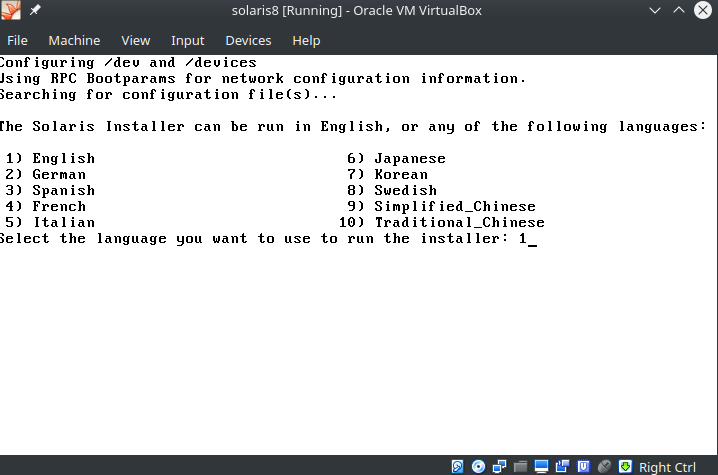Click the window title 'solaris8 [Running]'
The width and height of the screenshot is (718, 475).
287,10
